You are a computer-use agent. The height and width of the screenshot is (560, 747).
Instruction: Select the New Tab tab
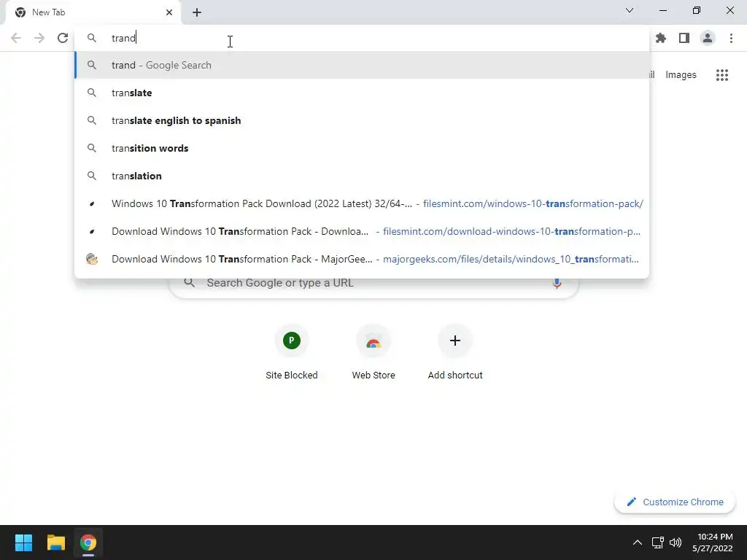click(x=93, y=12)
